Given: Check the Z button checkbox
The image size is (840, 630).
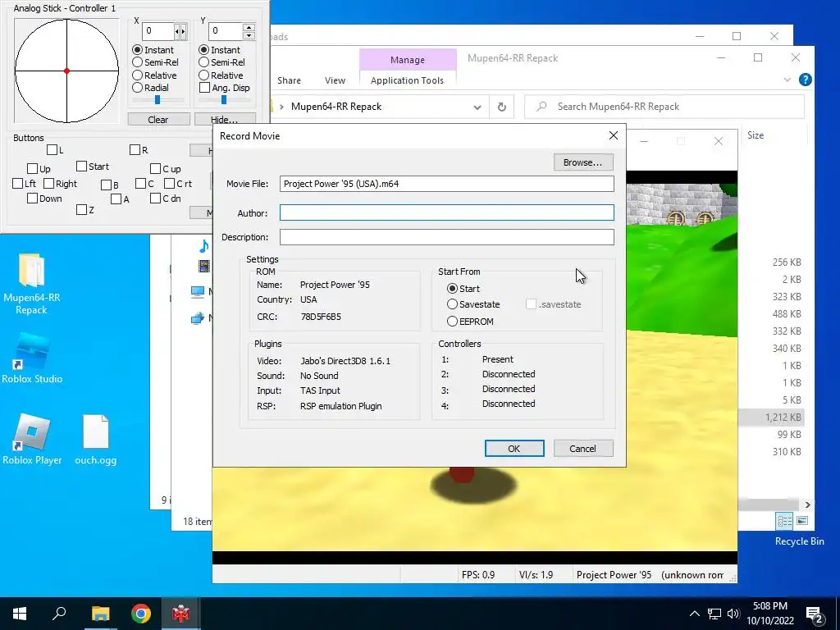Looking at the screenshot, I should pos(81,210).
